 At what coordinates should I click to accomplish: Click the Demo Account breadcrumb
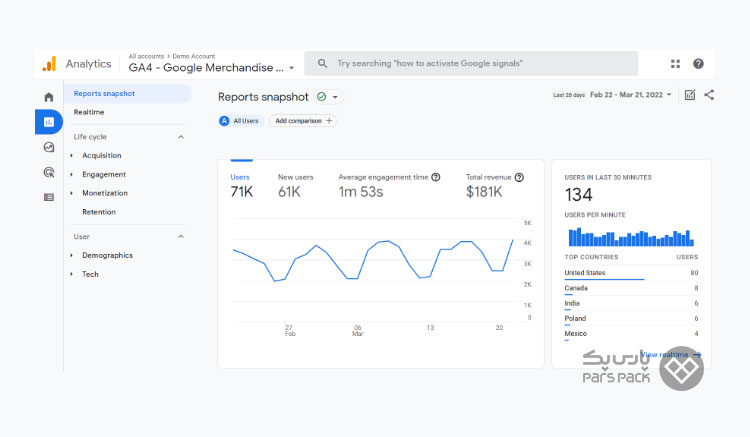point(194,56)
